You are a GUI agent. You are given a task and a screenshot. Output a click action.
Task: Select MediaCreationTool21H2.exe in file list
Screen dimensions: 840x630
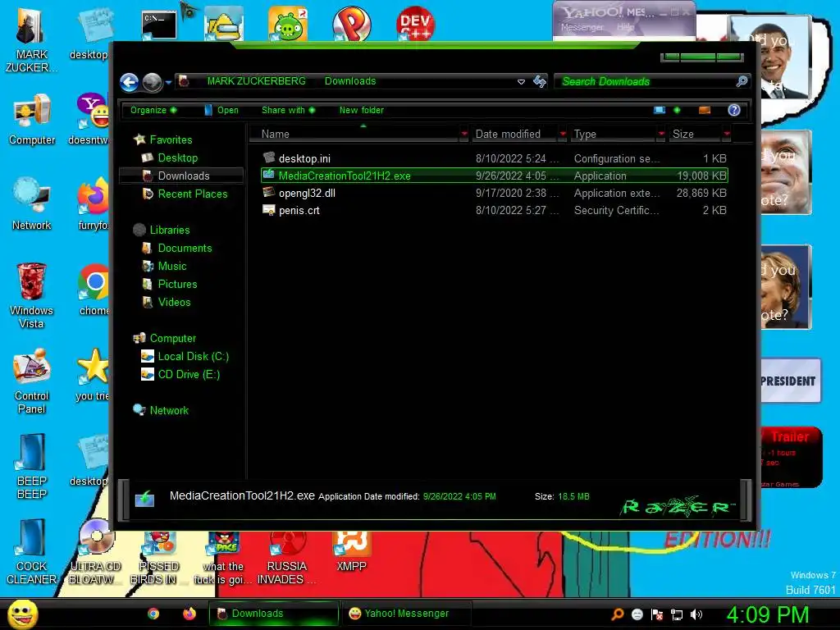pyautogui.click(x=494, y=176)
